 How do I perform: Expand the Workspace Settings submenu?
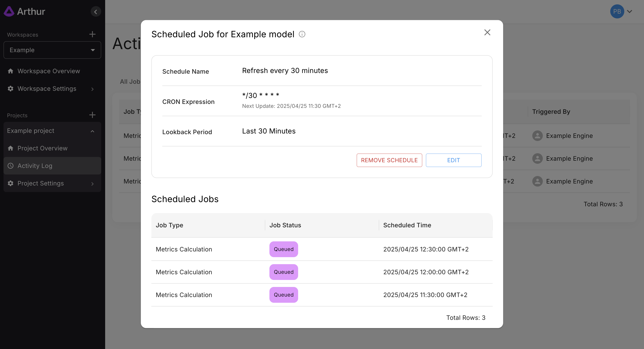pos(92,89)
